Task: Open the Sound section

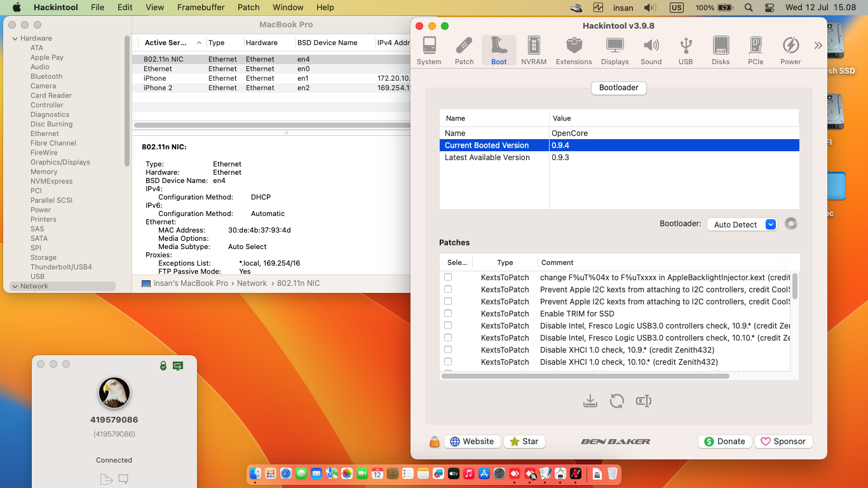Action: pos(651,51)
